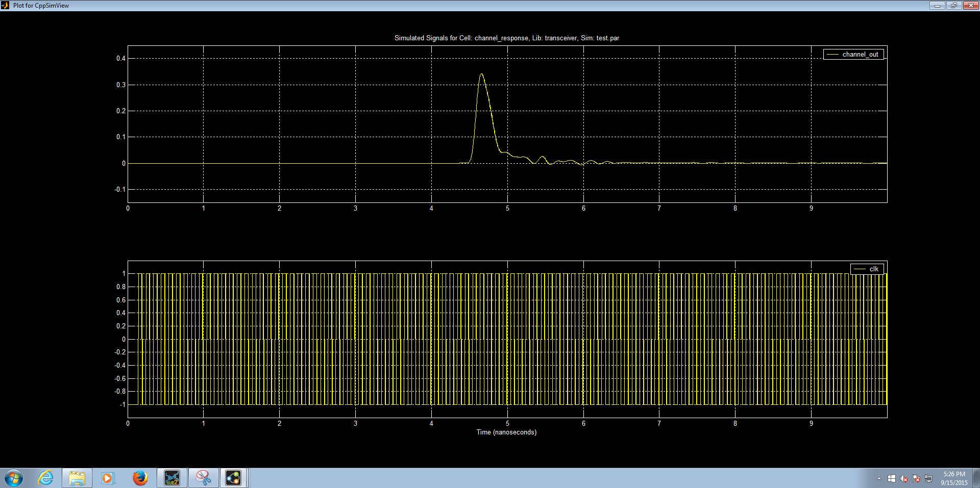Expand hidden system tray icons
Screen dimensions: 980x488
879,478
